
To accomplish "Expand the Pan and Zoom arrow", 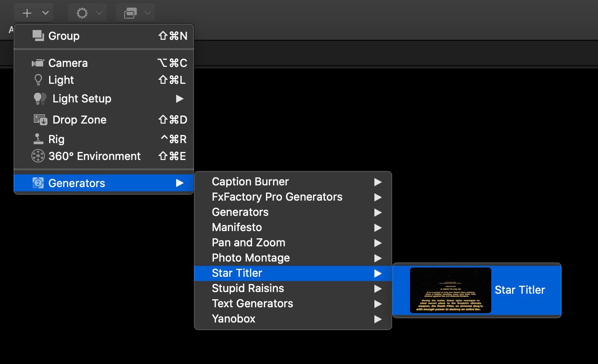I will (x=378, y=243).
